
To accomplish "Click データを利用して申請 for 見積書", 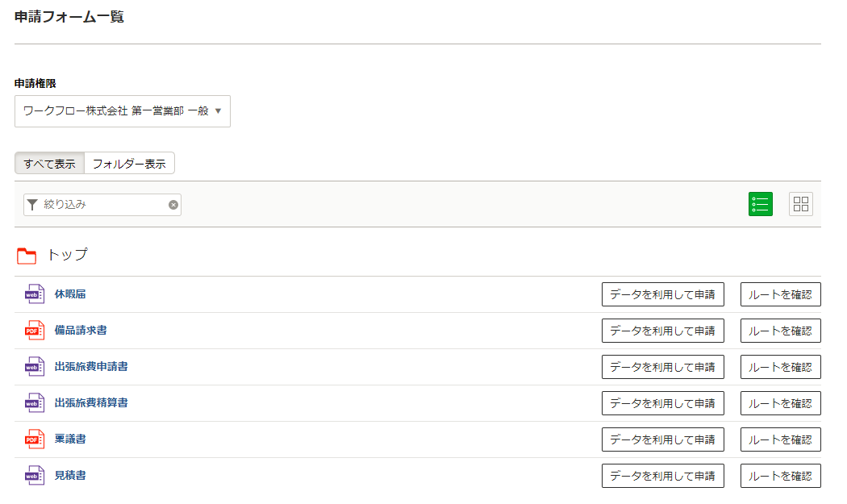I will [663, 475].
